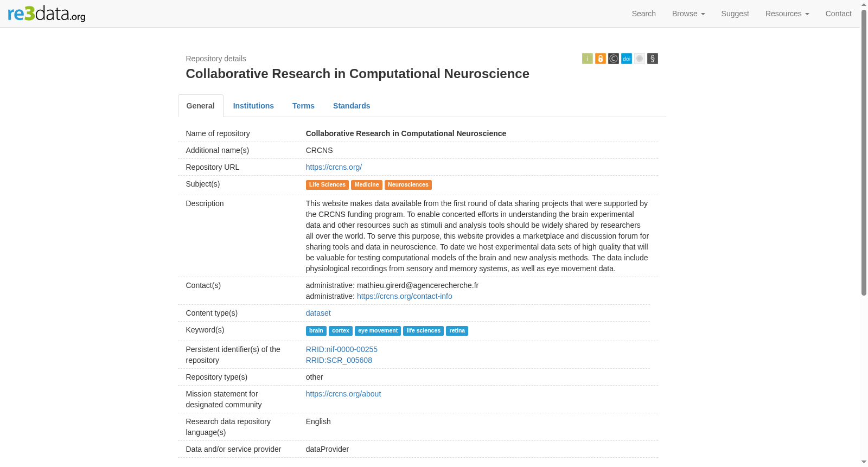
Task: Open the https://crcns.org/about mission link
Action: point(343,394)
